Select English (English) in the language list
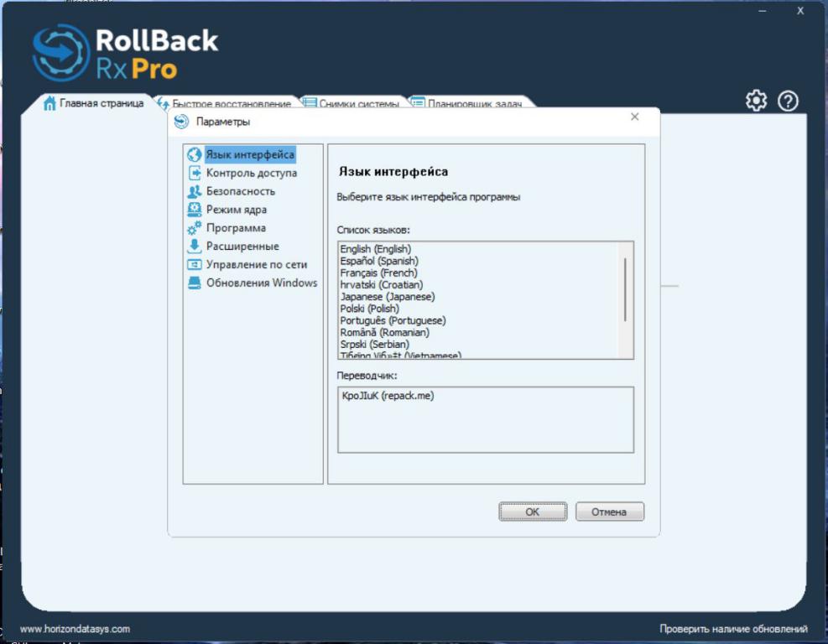 pos(375,249)
